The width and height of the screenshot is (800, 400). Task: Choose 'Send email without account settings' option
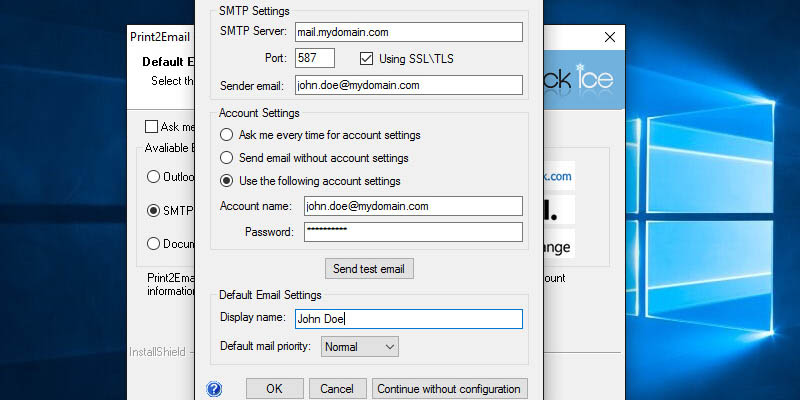click(x=227, y=158)
